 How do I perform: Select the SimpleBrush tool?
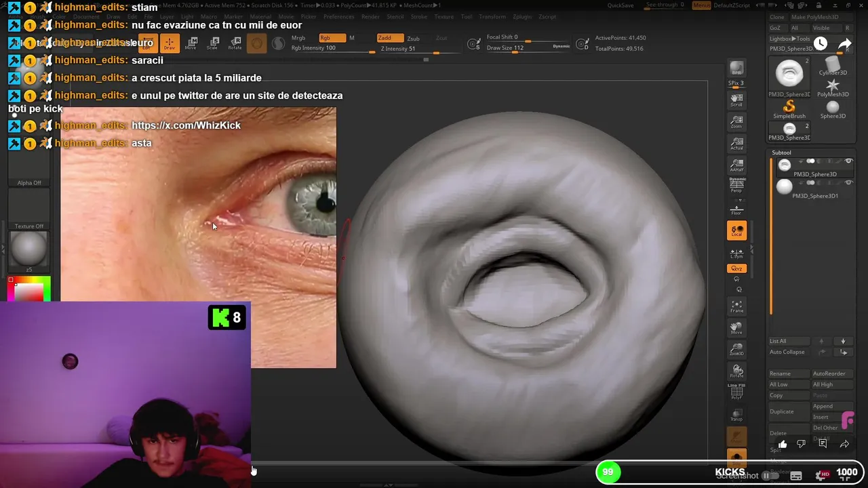click(x=789, y=109)
